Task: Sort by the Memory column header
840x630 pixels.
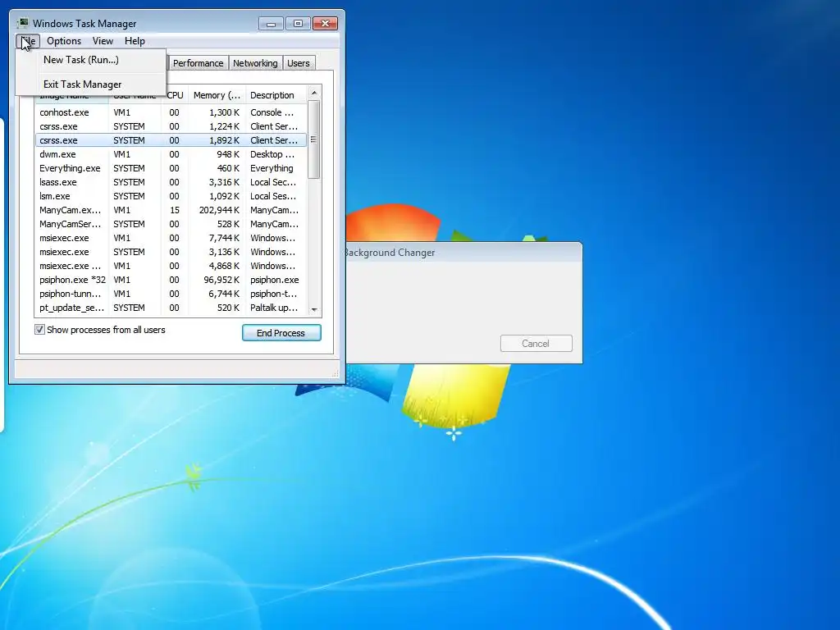Action: tap(217, 95)
